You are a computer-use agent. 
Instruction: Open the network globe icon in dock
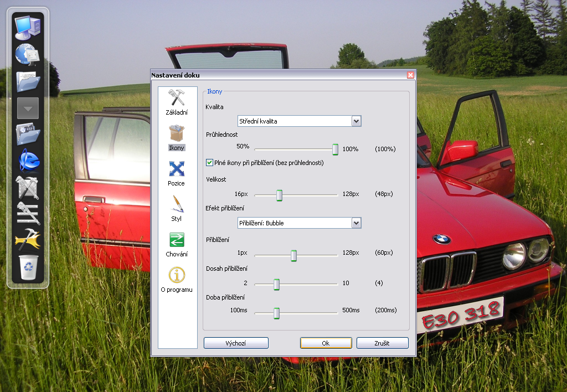[28, 55]
